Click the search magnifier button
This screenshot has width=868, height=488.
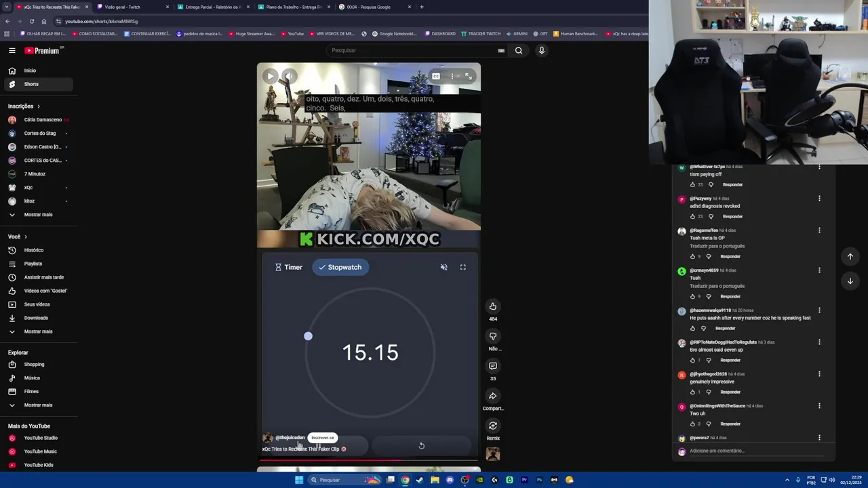click(x=519, y=50)
